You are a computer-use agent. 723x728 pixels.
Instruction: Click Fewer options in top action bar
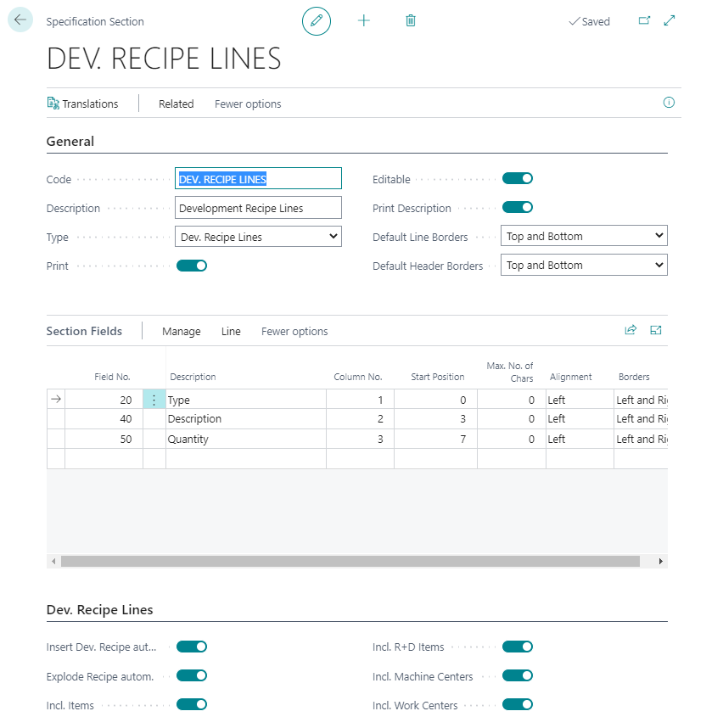coord(248,104)
